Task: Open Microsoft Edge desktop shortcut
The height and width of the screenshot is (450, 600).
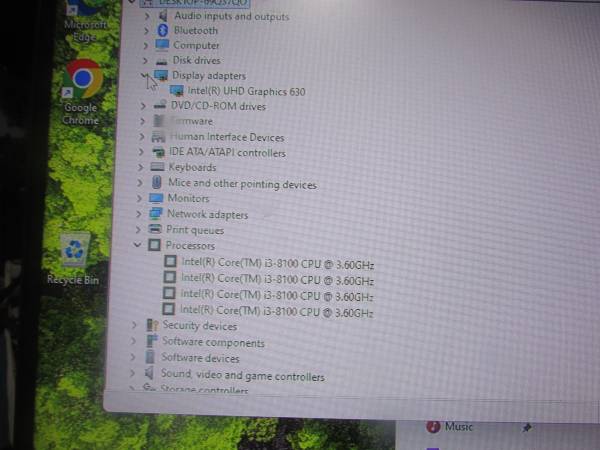Action: [85, 21]
